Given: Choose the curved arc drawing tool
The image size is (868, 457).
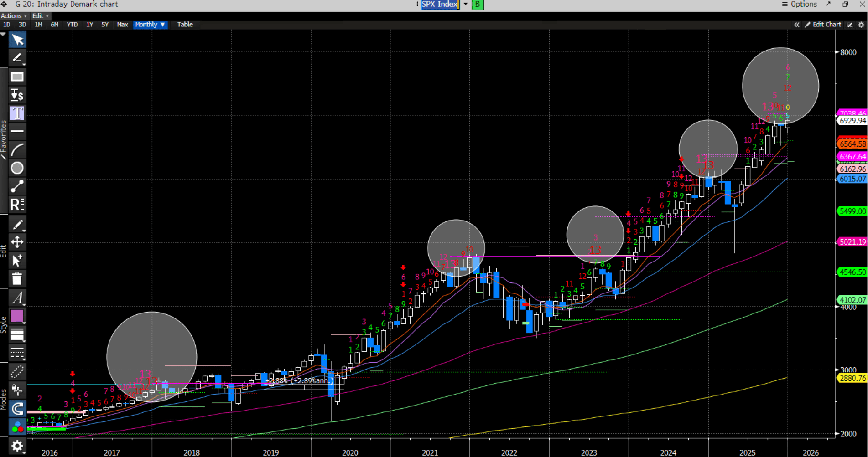Looking at the screenshot, I should click(17, 149).
